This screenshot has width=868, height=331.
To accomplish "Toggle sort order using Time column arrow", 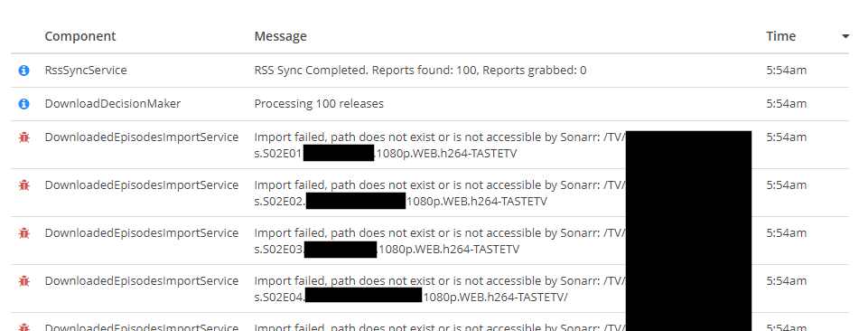I will click(x=845, y=36).
